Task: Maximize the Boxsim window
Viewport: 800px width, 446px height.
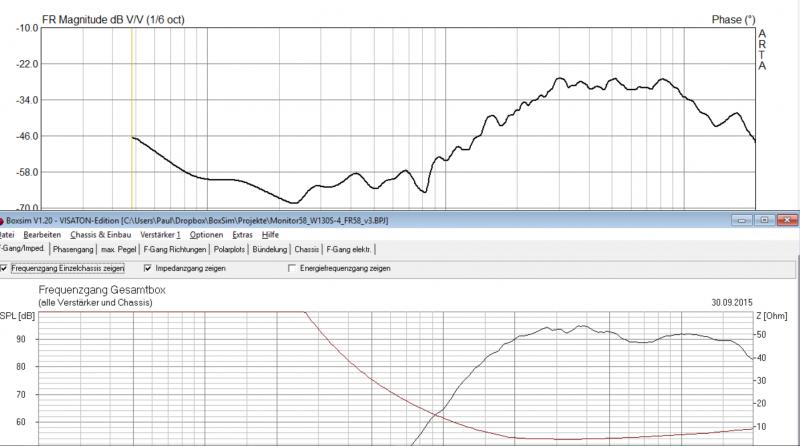Action: tap(764, 220)
